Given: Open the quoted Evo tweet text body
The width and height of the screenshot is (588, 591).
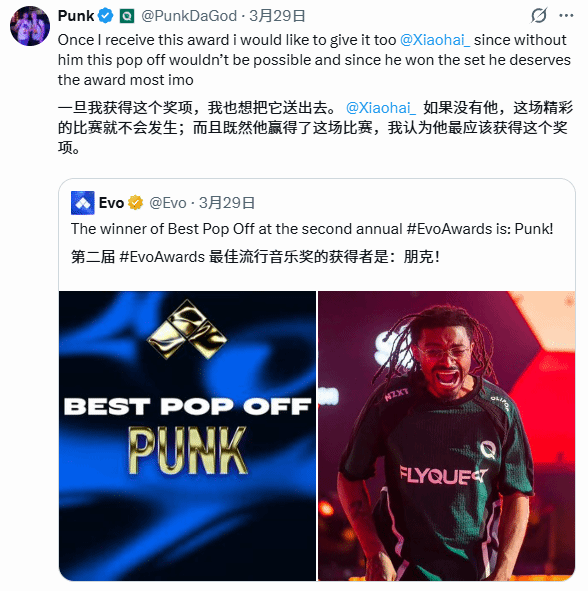Looking at the screenshot, I should tap(312, 243).
